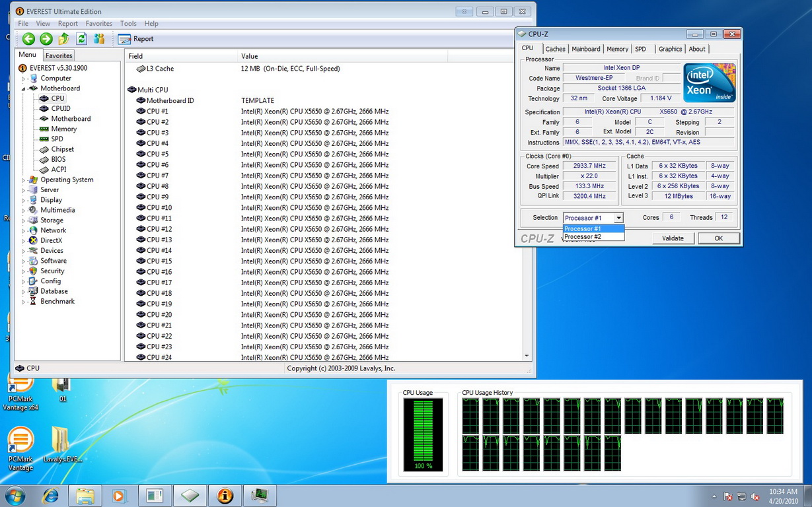The image size is (812, 507).
Task: Open the File menu in EVEREST
Action: [23, 24]
